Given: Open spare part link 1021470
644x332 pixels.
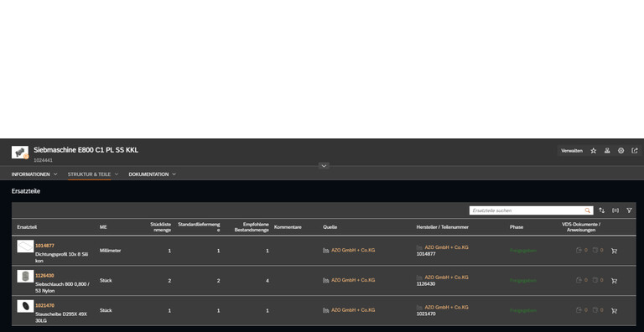Looking at the screenshot, I should (44, 306).
